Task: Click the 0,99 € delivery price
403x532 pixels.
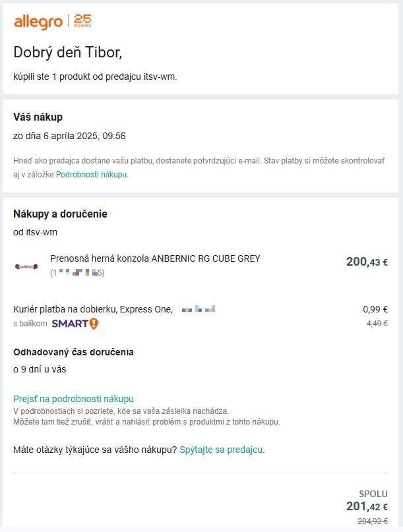Action: point(375,309)
